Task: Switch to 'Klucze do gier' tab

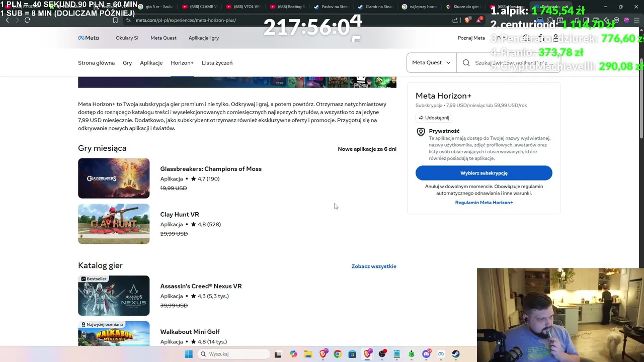Action: pos(463,7)
